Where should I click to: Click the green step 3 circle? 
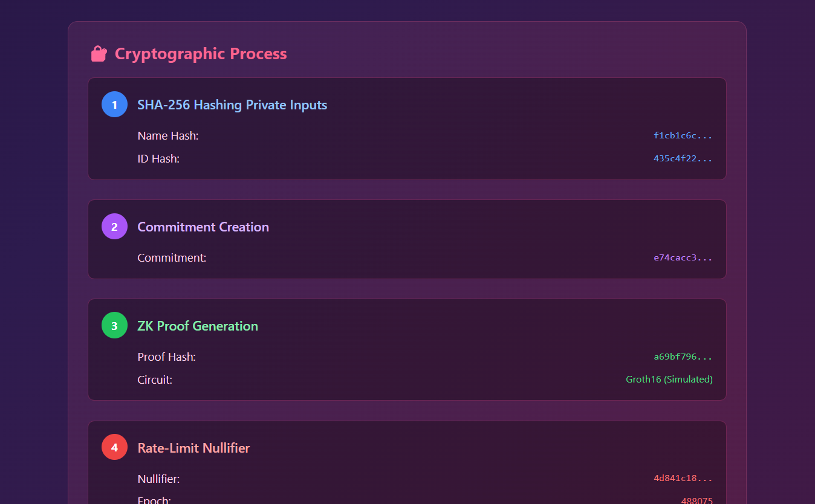pos(114,326)
